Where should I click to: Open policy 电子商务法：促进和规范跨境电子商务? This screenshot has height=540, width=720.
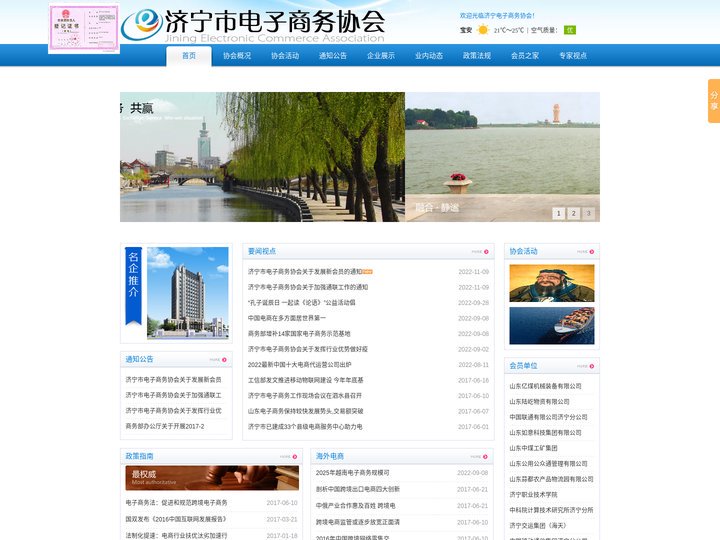click(176, 503)
